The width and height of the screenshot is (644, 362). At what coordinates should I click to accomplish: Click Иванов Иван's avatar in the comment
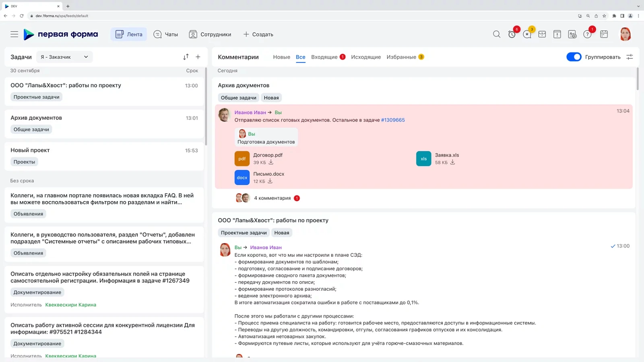tap(224, 115)
